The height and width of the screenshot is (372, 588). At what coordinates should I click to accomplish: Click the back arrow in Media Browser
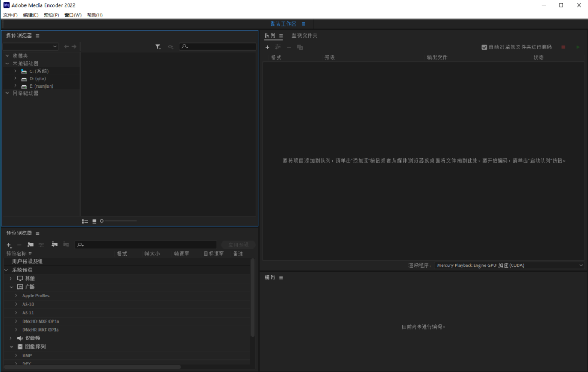click(x=66, y=46)
